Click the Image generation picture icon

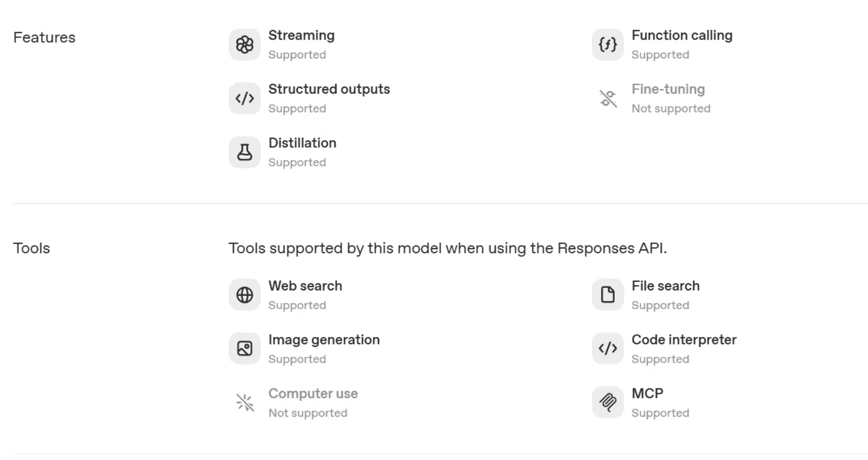[245, 349]
